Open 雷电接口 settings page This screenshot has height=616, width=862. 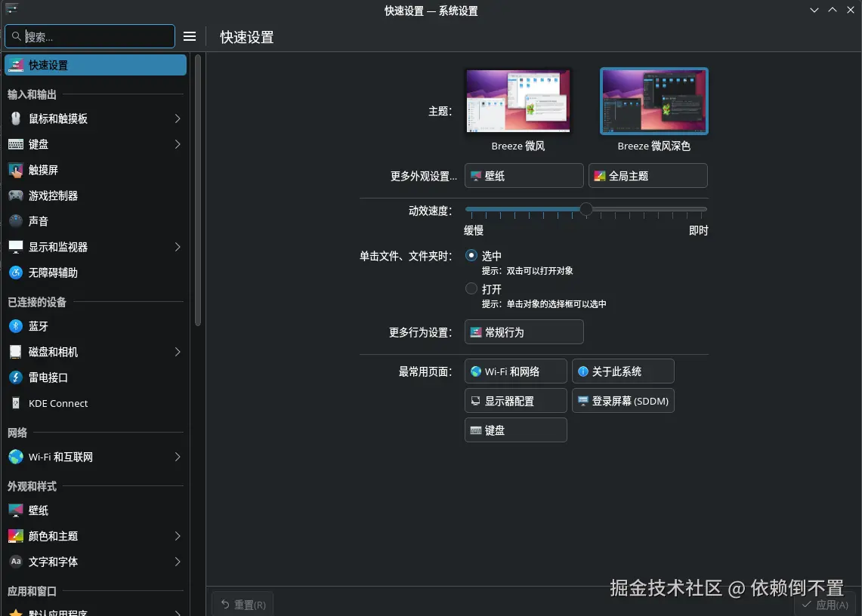pos(96,377)
